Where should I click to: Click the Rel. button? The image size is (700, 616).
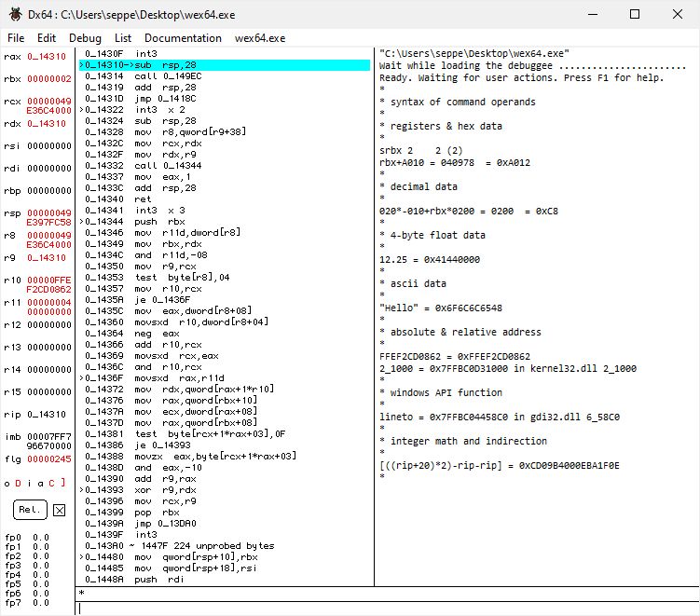30,510
